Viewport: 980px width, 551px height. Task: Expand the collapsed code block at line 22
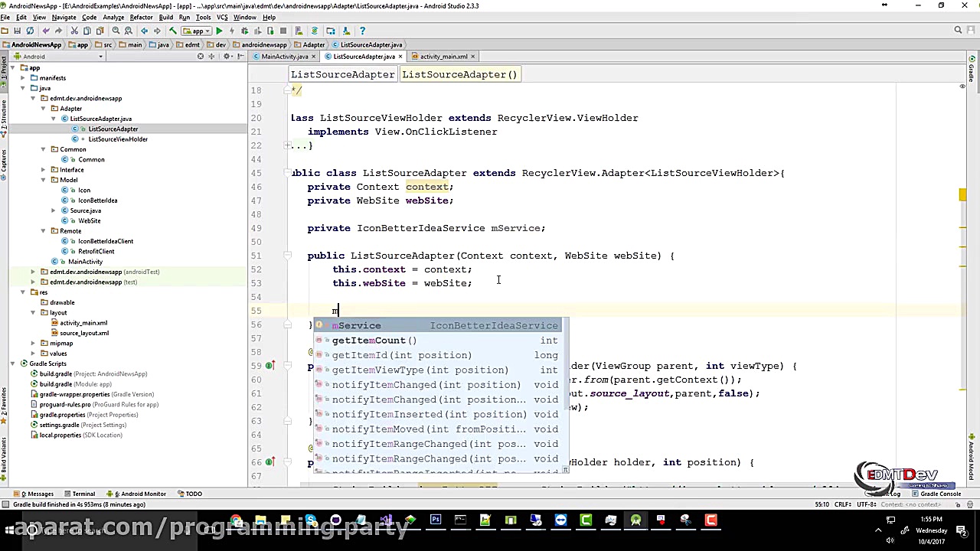coord(288,145)
